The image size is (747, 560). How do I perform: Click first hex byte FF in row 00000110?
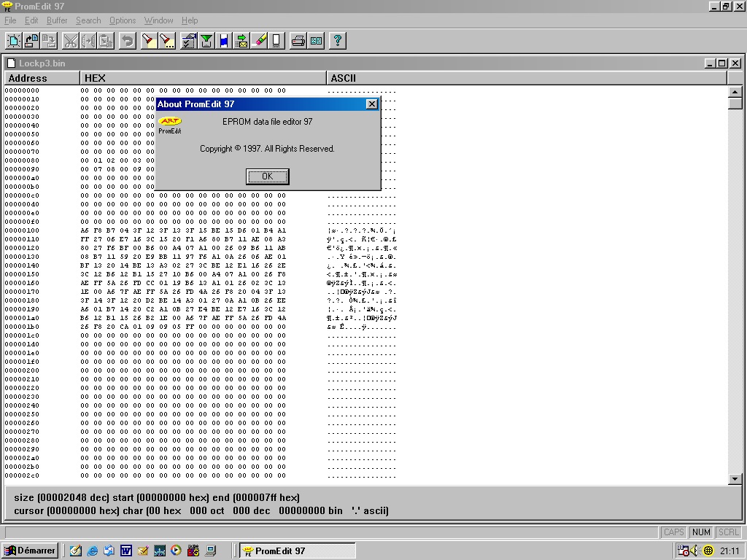[x=85, y=239]
